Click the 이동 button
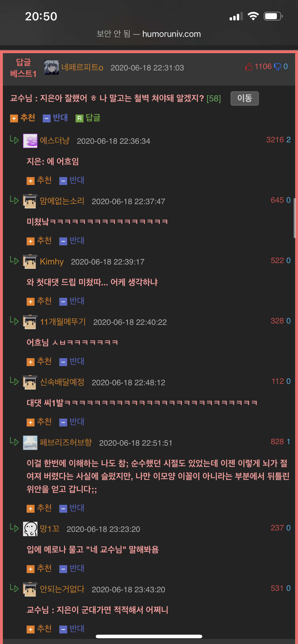This screenshot has height=644, width=298. pos(244,98)
